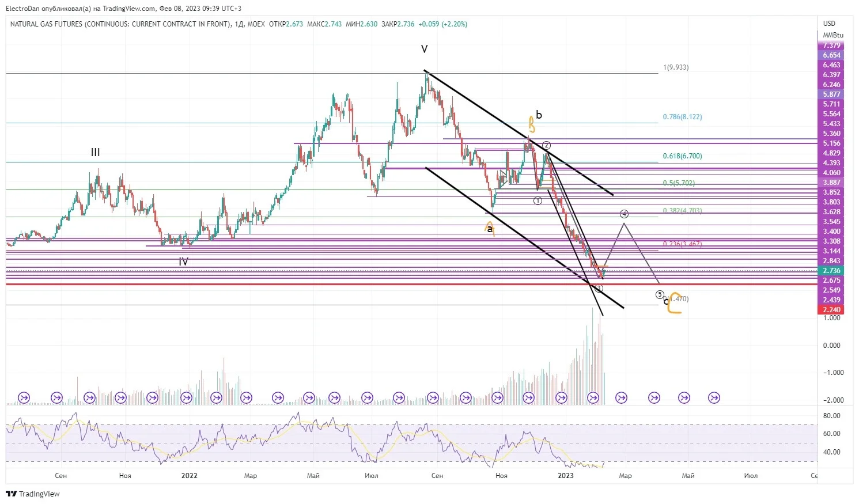The image size is (859, 504).
Task: Click the 7.379 price axis label
Action: pyautogui.click(x=831, y=46)
